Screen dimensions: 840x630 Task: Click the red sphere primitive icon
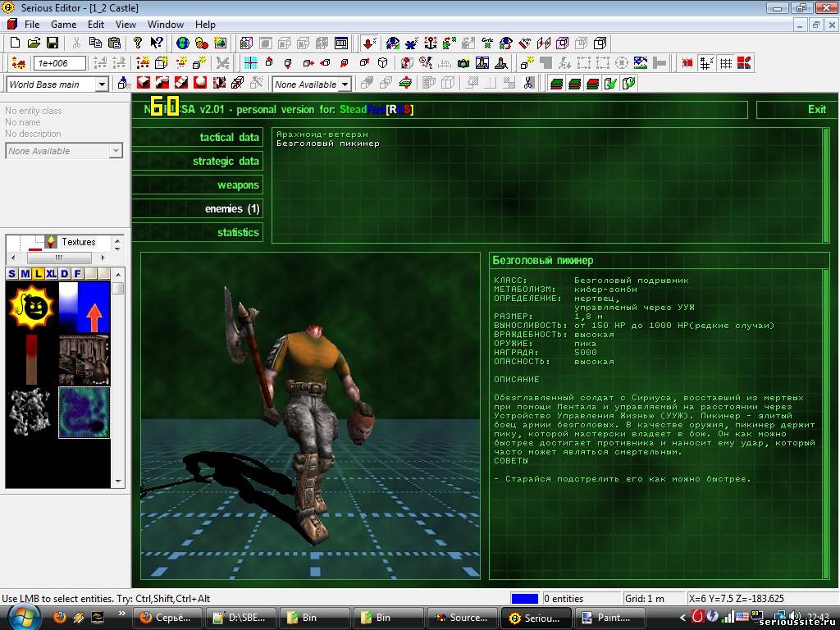point(200,83)
